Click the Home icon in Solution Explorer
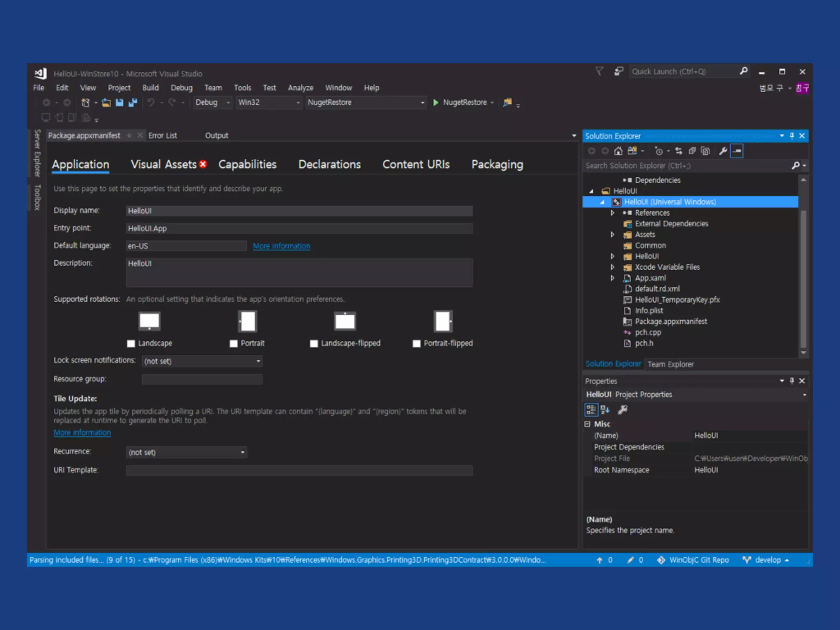 (618, 151)
